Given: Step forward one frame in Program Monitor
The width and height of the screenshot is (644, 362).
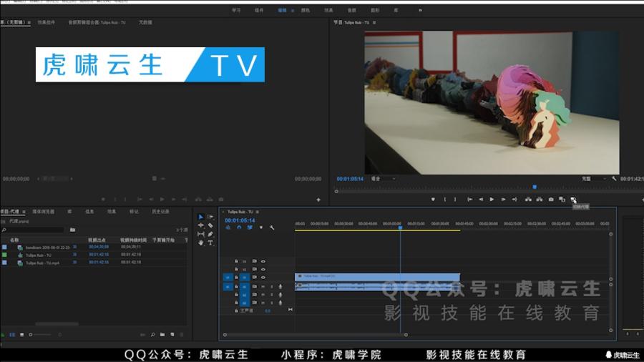Looking at the screenshot, I should [503, 200].
